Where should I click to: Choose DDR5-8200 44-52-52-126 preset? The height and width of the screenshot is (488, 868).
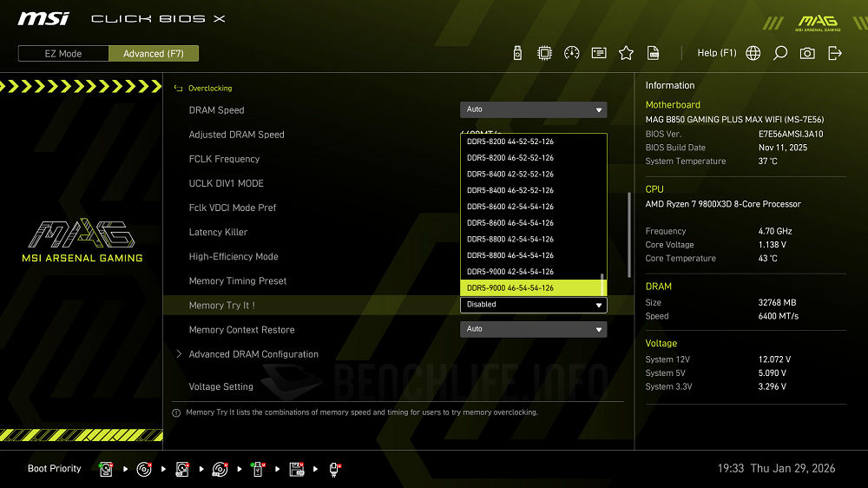[x=531, y=142]
